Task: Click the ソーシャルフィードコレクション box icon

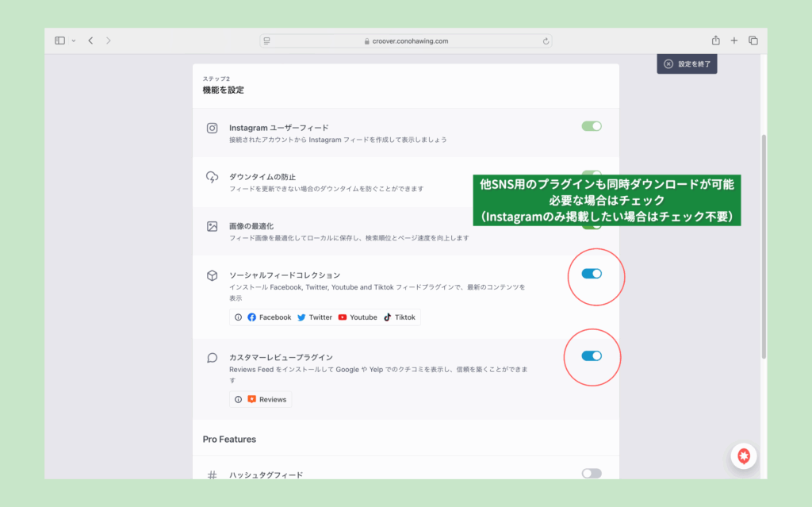Action: point(212,275)
